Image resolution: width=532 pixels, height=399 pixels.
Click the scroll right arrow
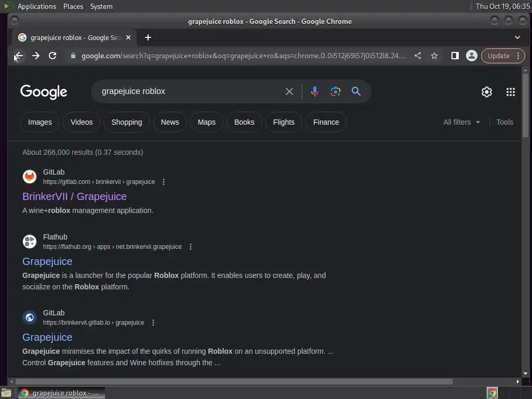pos(518,382)
